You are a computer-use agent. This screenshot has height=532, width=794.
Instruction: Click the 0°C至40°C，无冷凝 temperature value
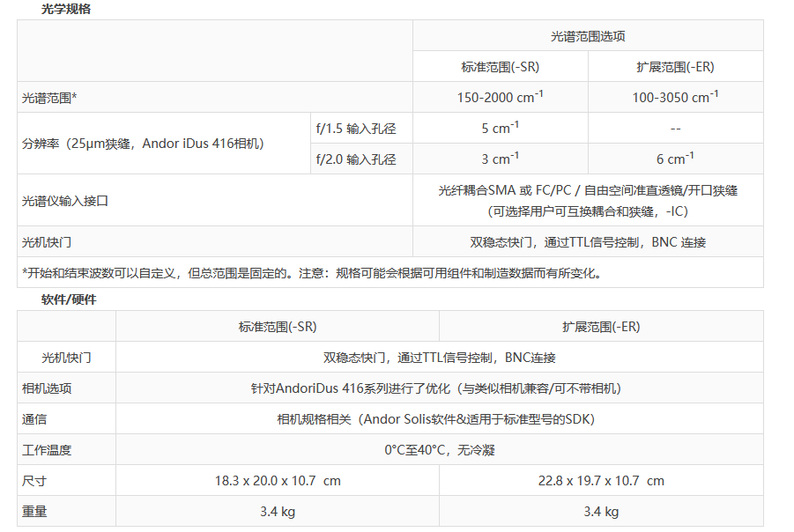tap(439, 450)
